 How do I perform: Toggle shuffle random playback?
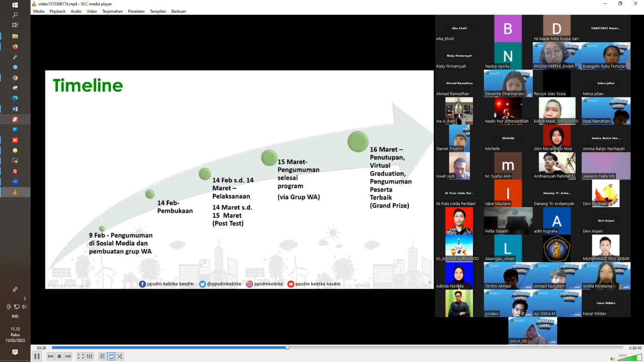coord(120,356)
